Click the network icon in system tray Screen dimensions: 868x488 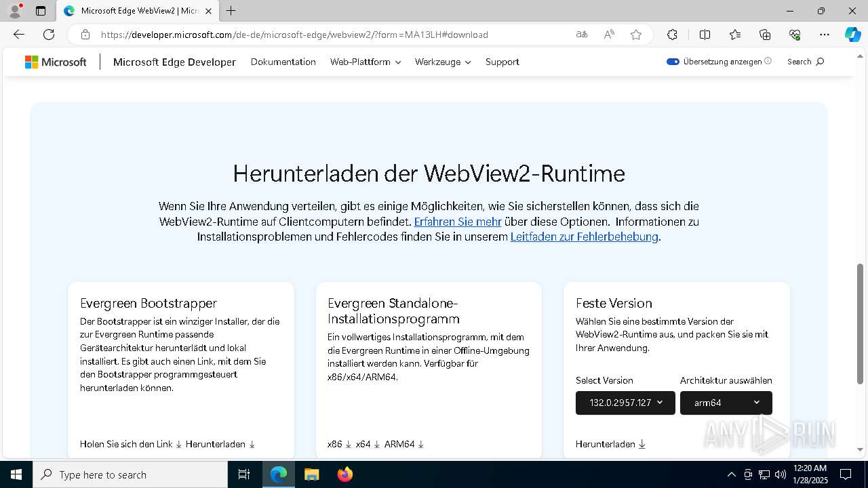tap(764, 474)
